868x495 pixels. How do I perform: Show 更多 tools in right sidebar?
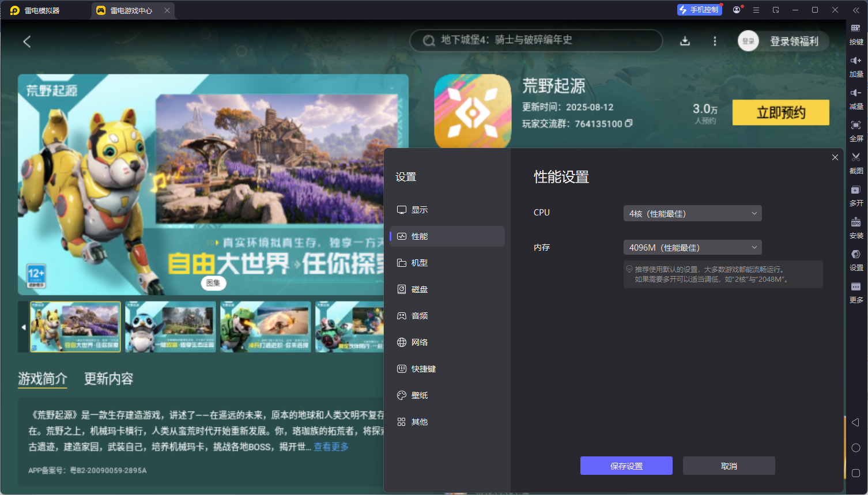coord(856,292)
